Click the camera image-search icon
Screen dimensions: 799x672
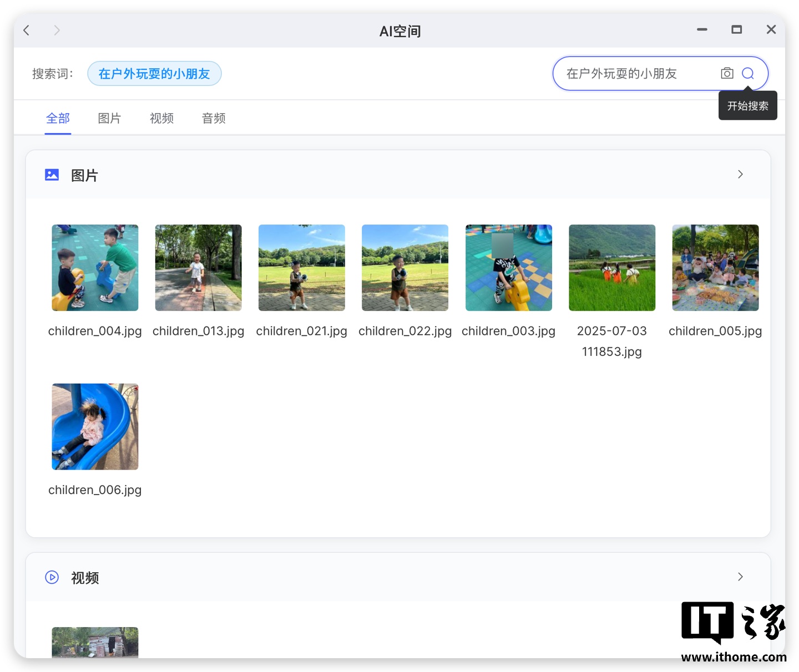[727, 73]
